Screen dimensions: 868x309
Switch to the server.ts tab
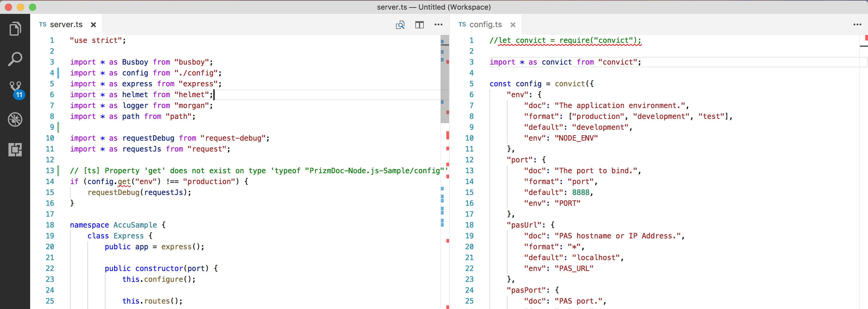[x=66, y=25]
